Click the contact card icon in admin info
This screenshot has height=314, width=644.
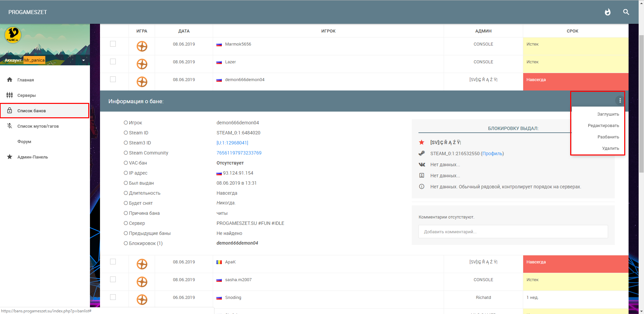[x=422, y=175]
